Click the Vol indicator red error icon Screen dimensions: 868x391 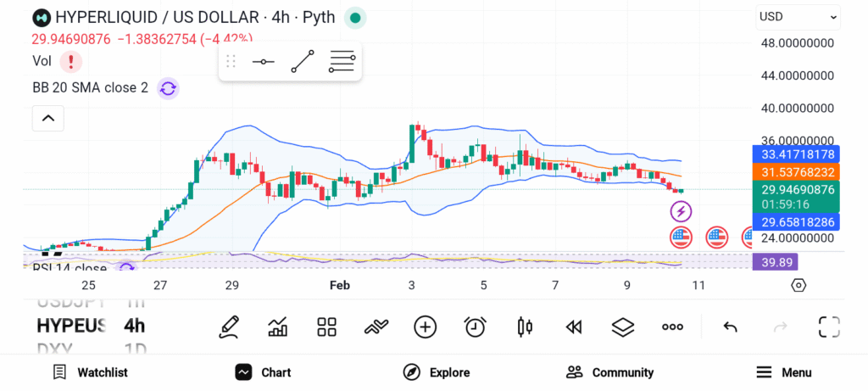point(71,61)
